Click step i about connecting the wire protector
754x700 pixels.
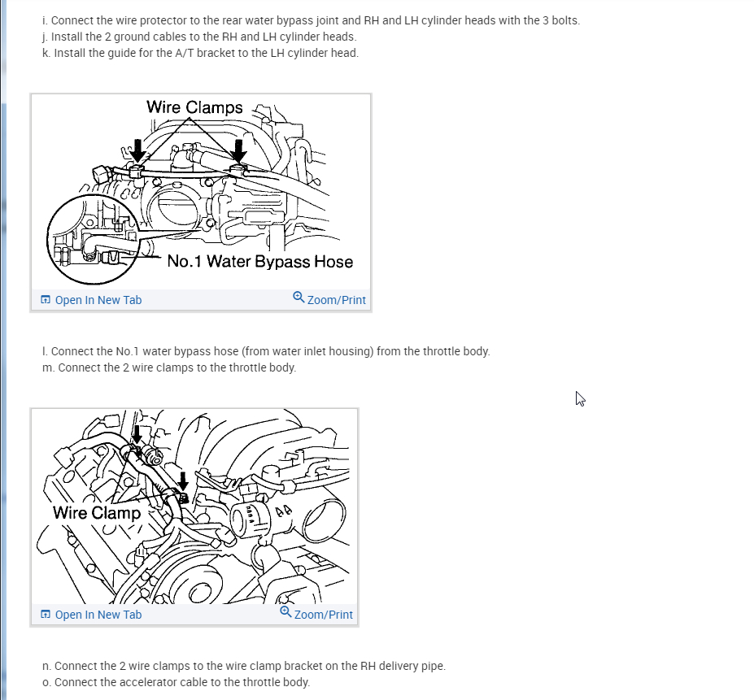pos(312,20)
